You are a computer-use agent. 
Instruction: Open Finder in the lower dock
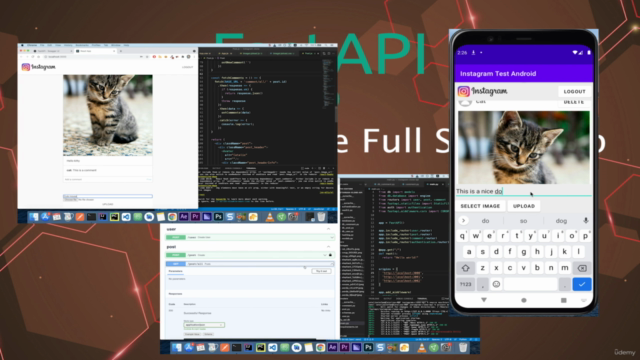coord(176,348)
